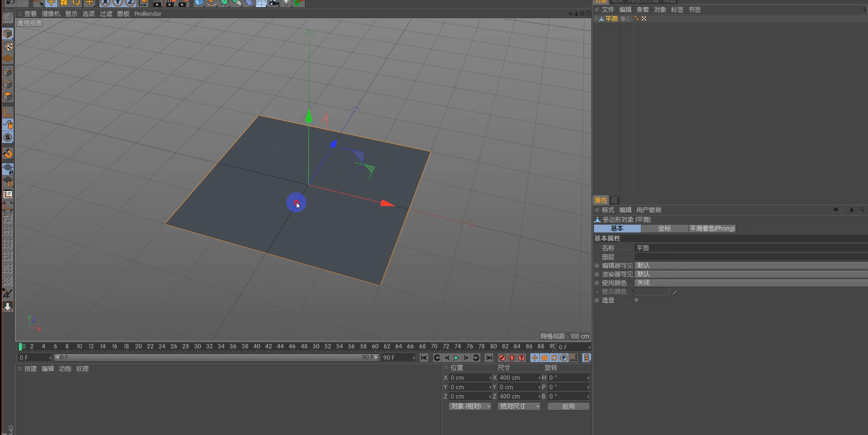The width and height of the screenshot is (868, 435).
Task: Go to start of animation
Action: (424, 358)
